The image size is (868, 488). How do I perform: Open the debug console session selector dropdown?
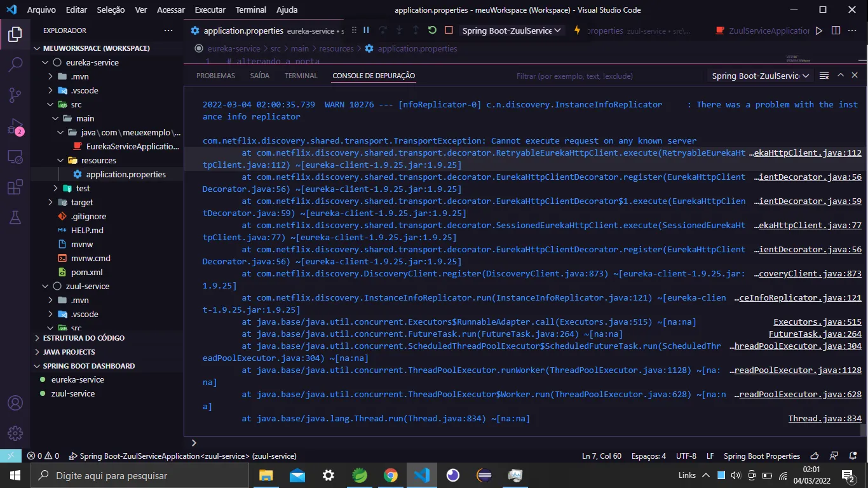761,76
